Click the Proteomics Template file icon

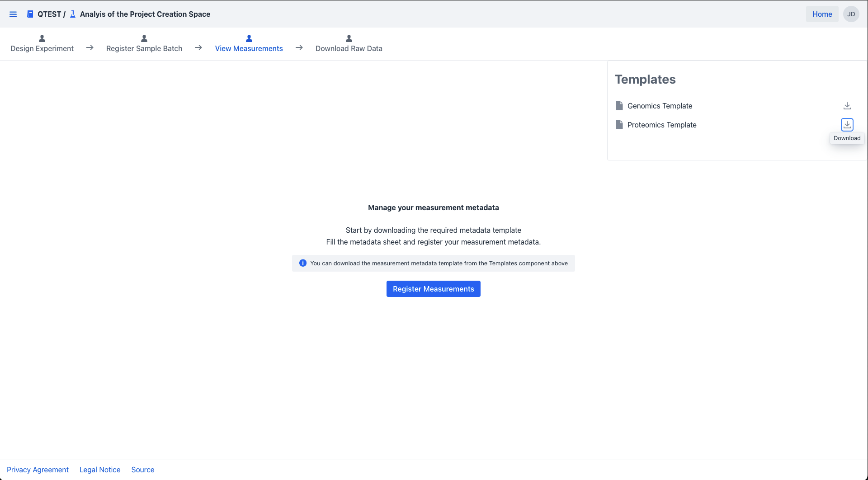(619, 125)
